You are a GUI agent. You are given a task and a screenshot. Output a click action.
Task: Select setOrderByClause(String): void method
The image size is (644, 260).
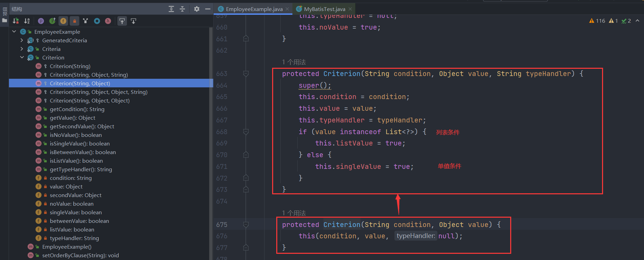tap(80, 255)
